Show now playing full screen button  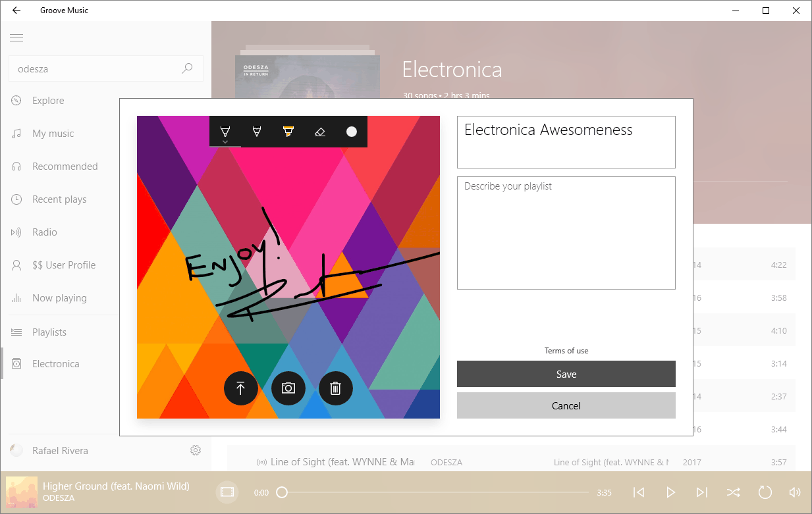(227, 492)
